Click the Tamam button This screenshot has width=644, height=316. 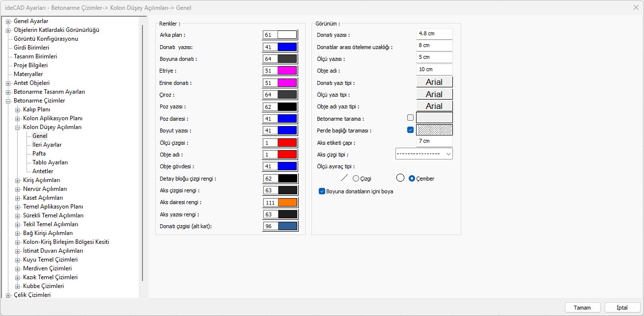582,308
